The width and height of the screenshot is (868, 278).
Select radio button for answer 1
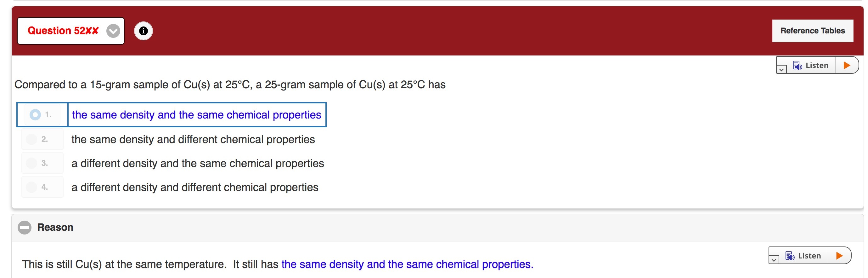click(35, 115)
